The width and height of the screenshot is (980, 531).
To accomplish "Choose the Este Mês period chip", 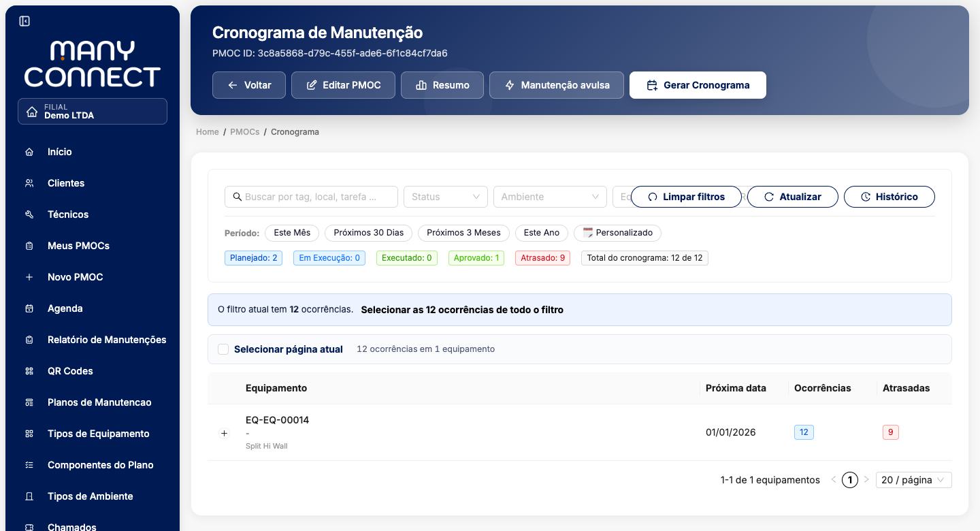I will [x=292, y=233].
